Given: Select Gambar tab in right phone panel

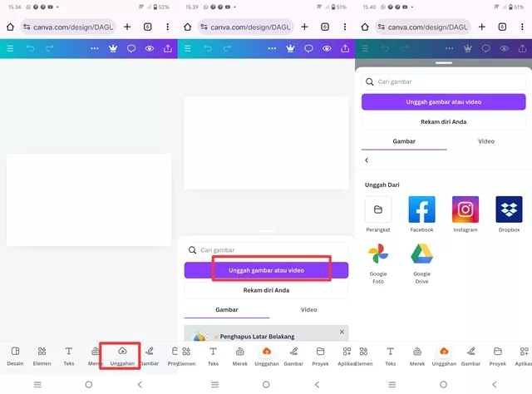Looking at the screenshot, I should 404,141.
